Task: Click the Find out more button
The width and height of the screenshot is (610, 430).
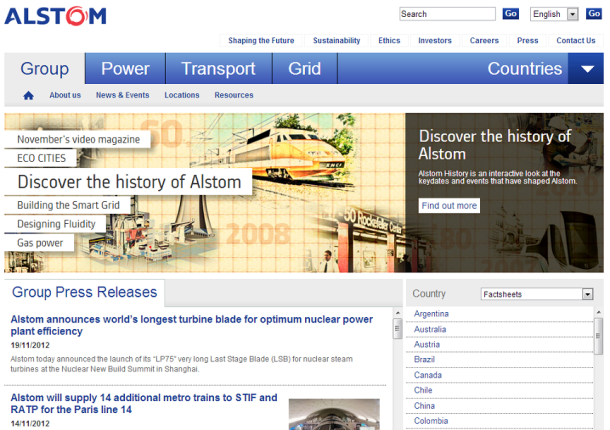Action: [449, 205]
